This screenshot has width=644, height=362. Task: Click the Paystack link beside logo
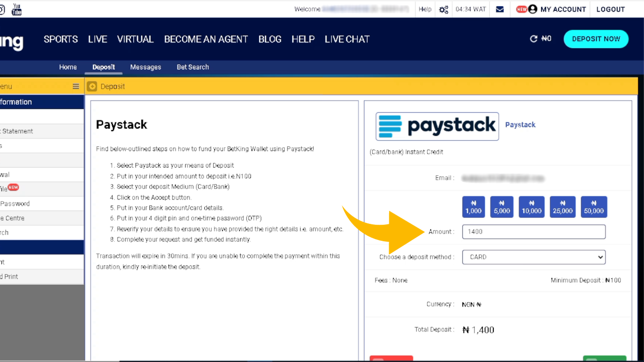click(x=520, y=125)
